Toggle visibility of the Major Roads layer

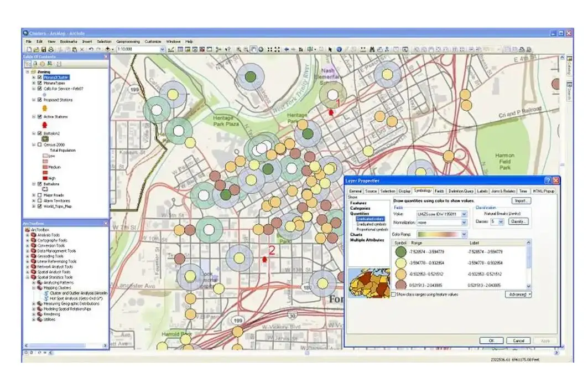(x=40, y=195)
